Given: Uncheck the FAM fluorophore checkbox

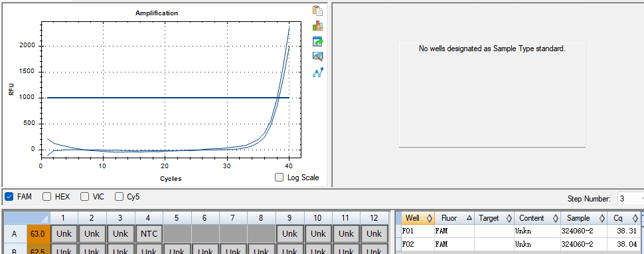Looking at the screenshot, I should coord(9,196).
